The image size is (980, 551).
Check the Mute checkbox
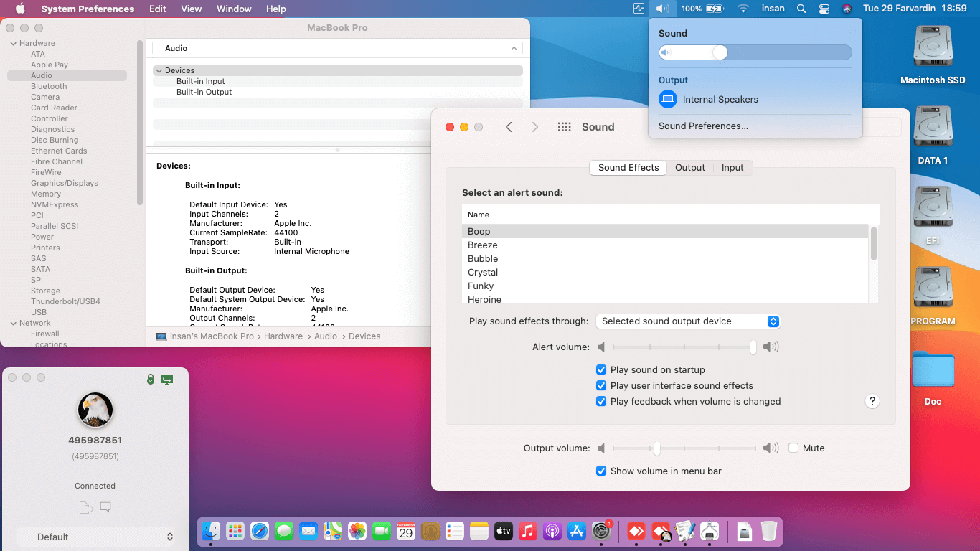click(793, 448)
